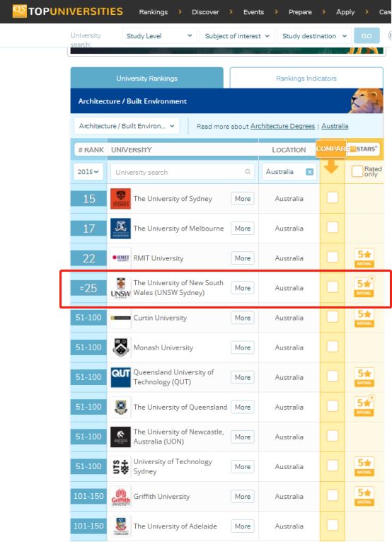Open the Discover menu in top navigation
Screen dimensions: 392x542
pos(205,12)
